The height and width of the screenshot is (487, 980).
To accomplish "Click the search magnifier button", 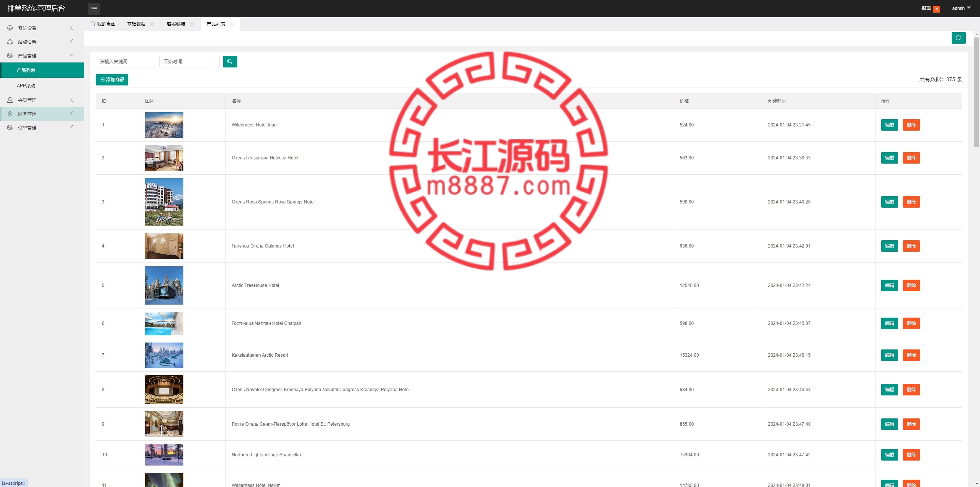I will (x=230, y=62).
